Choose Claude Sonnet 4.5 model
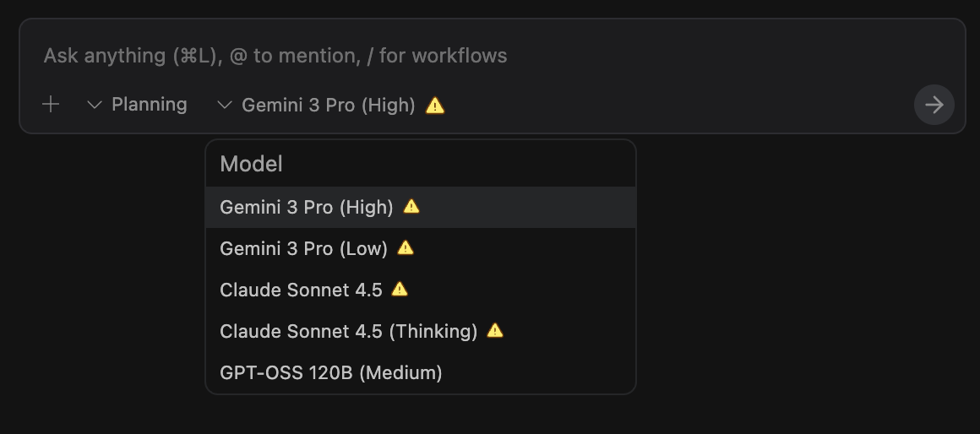 [301, 290]
